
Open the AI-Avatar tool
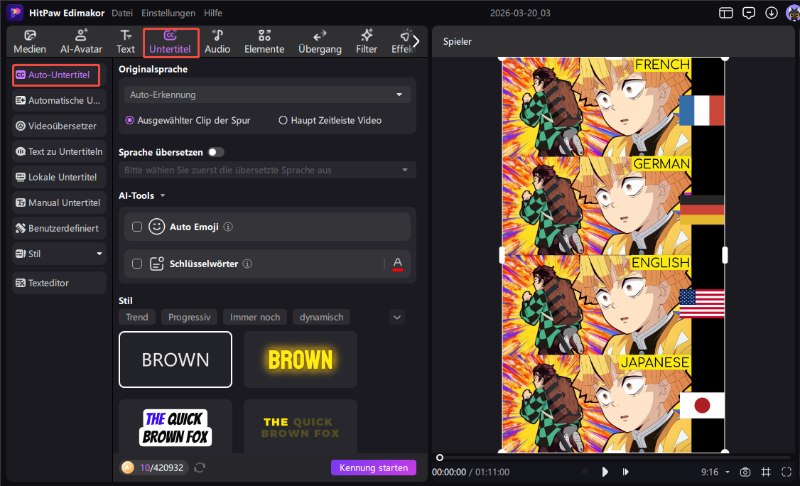click(81, 41)
